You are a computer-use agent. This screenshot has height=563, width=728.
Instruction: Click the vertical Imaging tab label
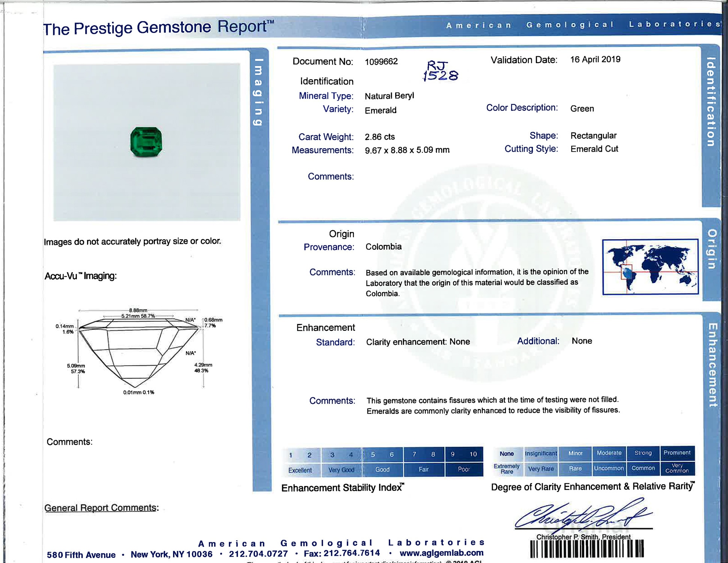coord(258,92)
